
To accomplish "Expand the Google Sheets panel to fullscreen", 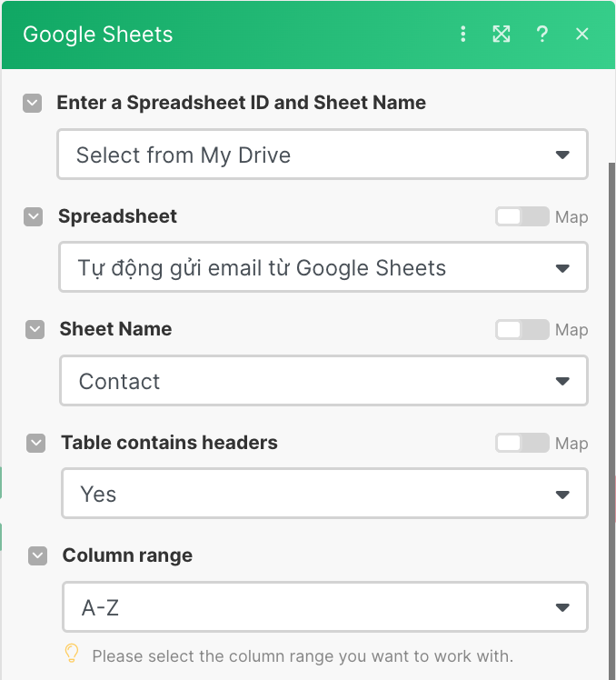I will pos(502,34).
